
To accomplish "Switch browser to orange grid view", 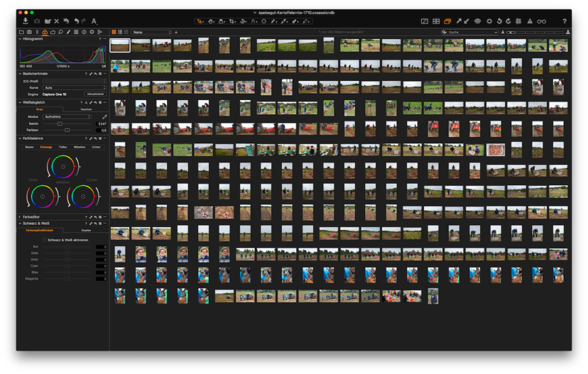I will 114,32.
